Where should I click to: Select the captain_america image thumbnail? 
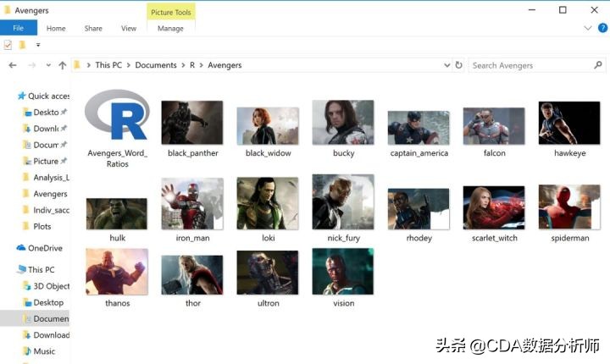(x=419, y=128)
